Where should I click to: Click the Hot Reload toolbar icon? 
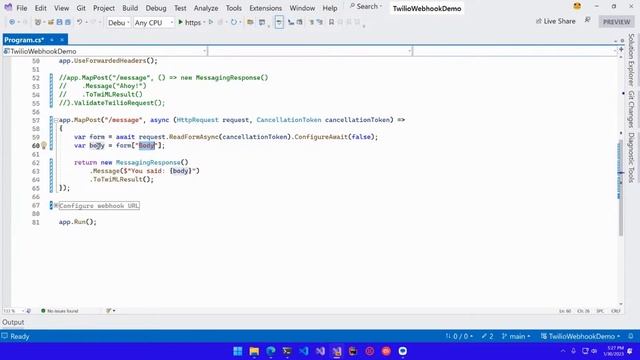tap(233, 22)
